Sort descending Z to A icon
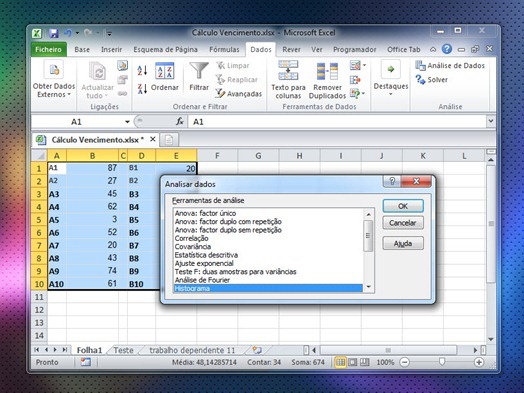This screenshot has width=524, height=393. [142, 89]
